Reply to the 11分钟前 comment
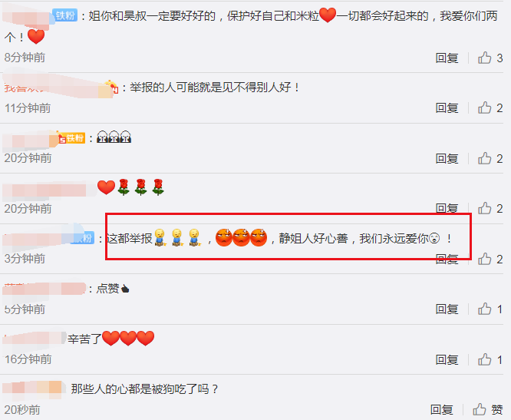 tap(447, 108)
